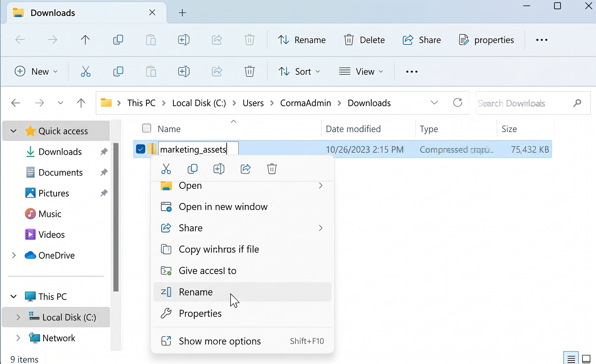Click Users in the address breadcrumb
Screen dimensions: 596x364
tap(253, 103)
